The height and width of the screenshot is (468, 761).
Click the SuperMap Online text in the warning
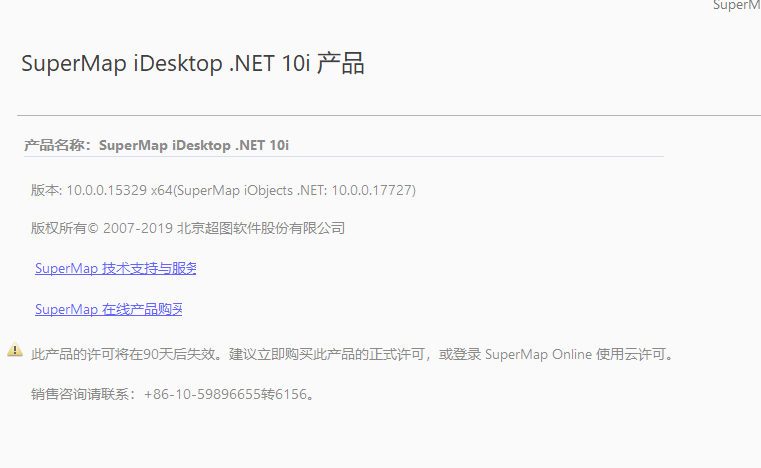pyautogui.click(x=538, y=354)
